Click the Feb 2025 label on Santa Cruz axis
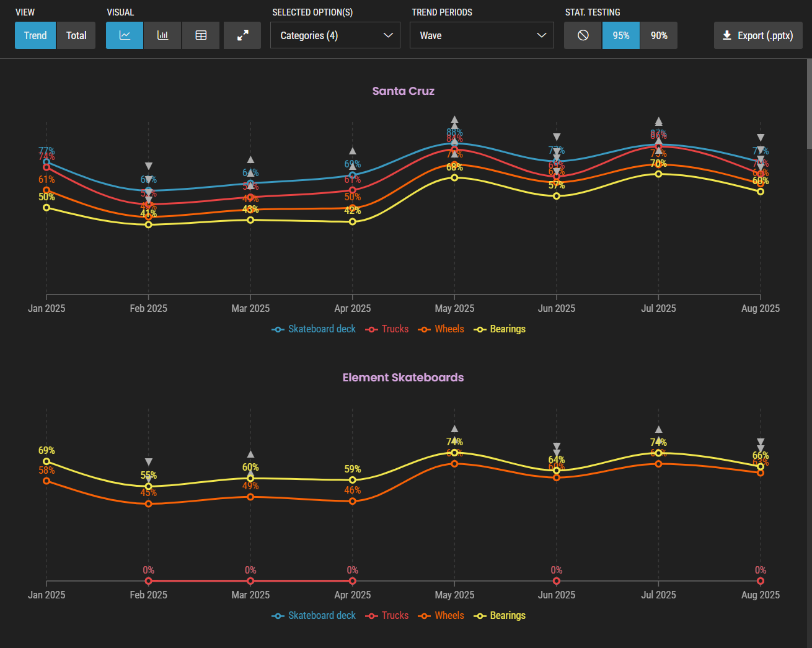This screenshot has width=812, height=648. click(148, 309)
